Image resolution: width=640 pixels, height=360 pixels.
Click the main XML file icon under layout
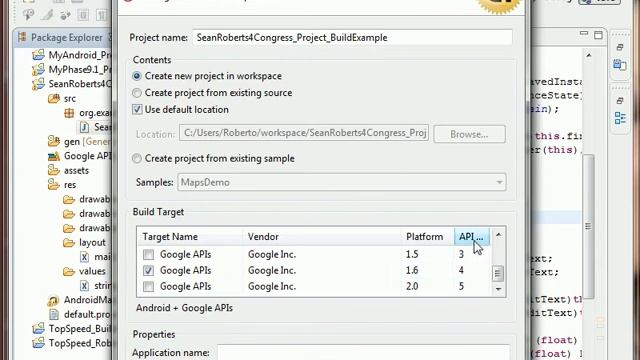click(x=84, y=257)
